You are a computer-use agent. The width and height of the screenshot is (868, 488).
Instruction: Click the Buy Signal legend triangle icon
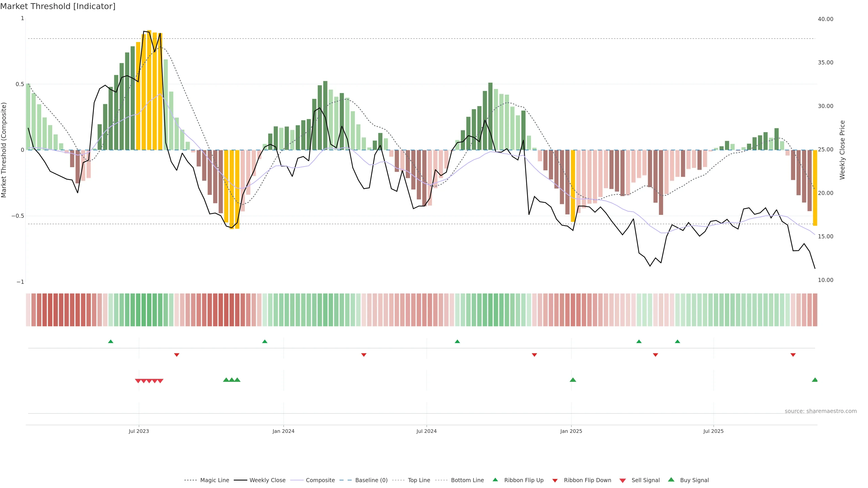[x=671, y=480]
